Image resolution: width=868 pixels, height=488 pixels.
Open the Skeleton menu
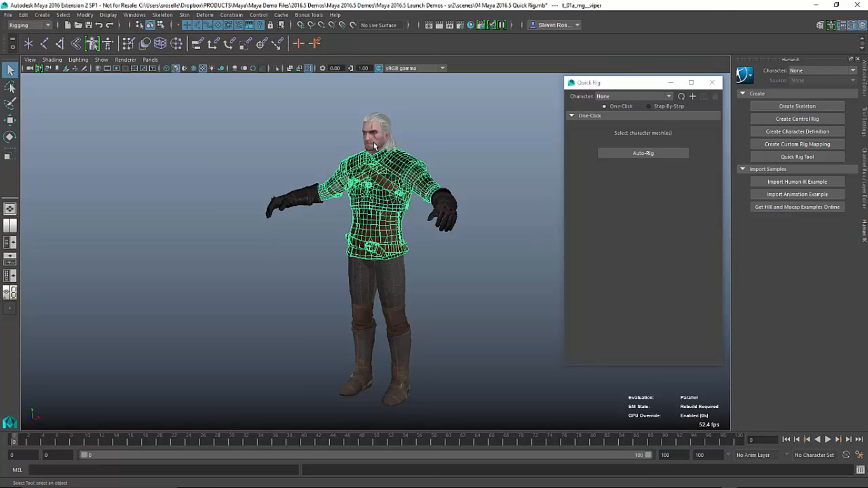click(162, 15)
